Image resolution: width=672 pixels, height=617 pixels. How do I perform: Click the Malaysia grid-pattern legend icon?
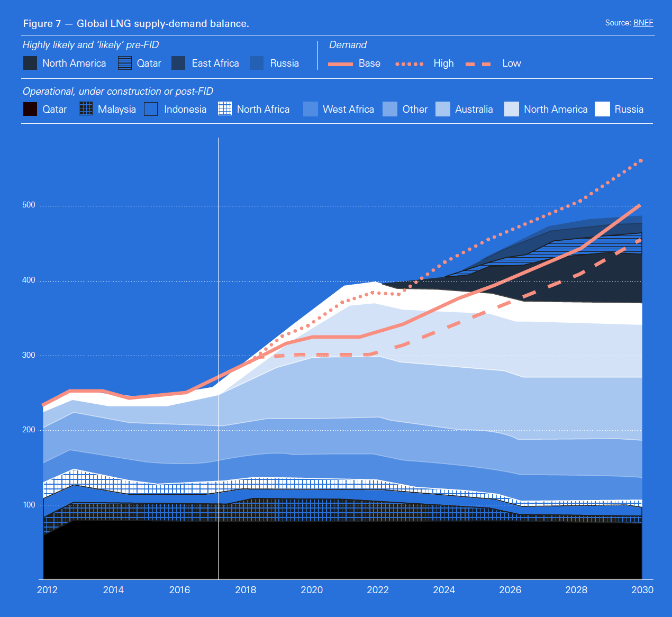tap(86, 110)
